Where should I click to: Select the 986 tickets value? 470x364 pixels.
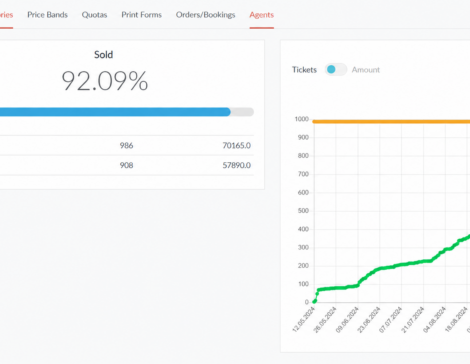pos(126,145)
